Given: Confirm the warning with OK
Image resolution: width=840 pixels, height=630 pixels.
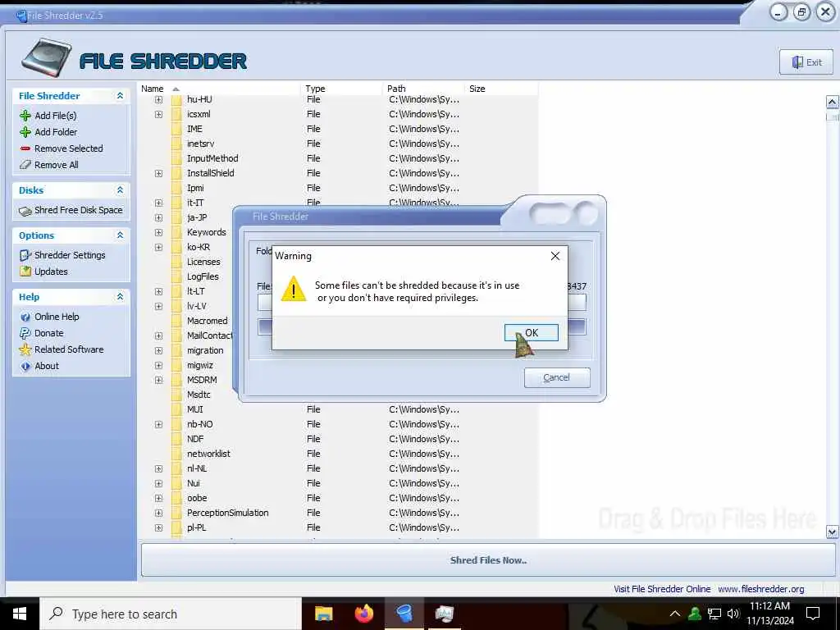Looking at the screenshot, I should pos(532,333).
